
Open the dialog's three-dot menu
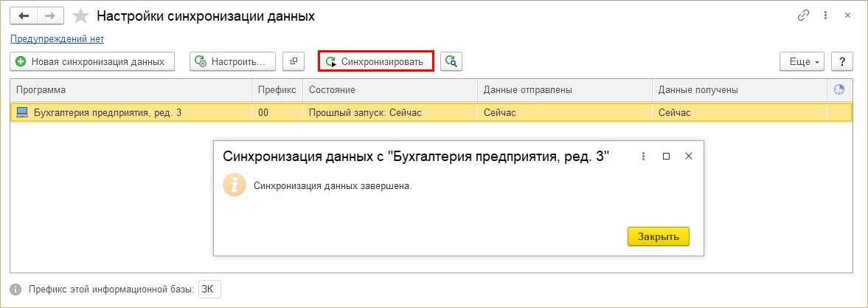point(643,157)
